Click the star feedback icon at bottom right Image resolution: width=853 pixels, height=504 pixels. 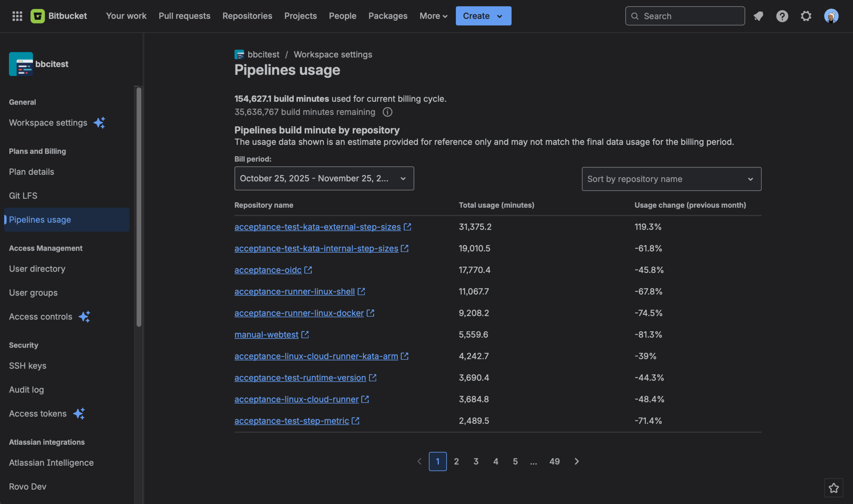click(833, 488)
